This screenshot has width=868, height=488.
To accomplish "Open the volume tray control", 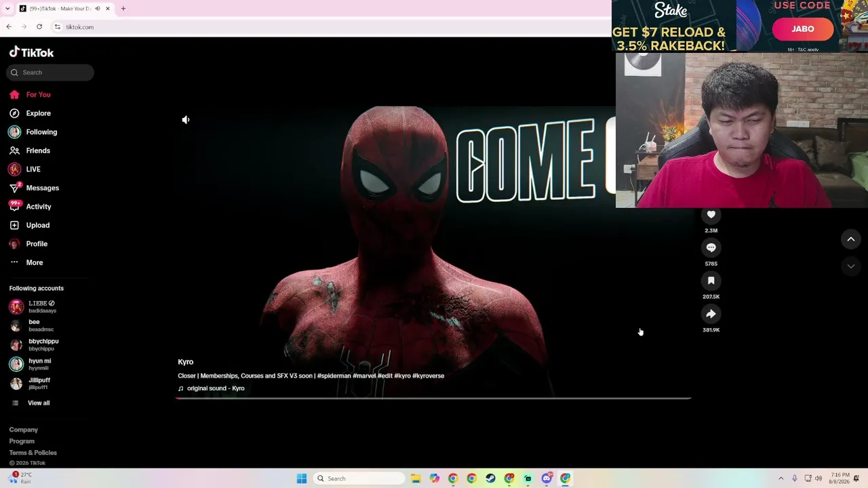I will [x=818, y=479].
